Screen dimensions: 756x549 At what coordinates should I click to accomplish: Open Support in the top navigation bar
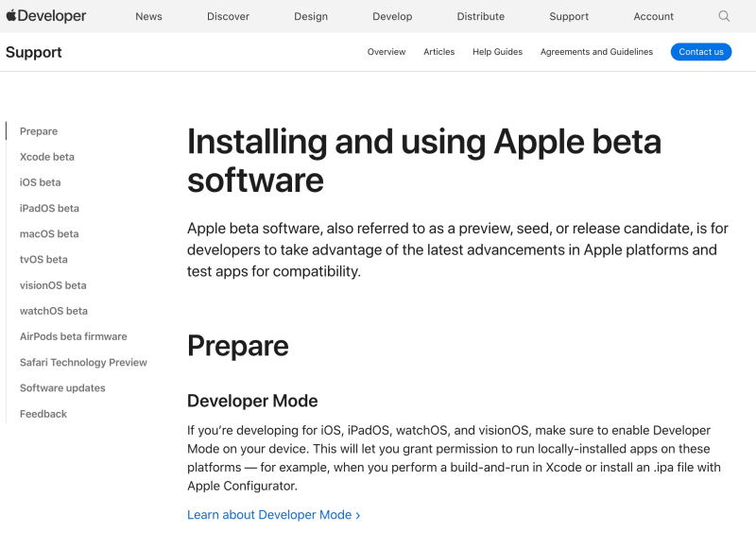pyautogui.click(x=569, y=16)
